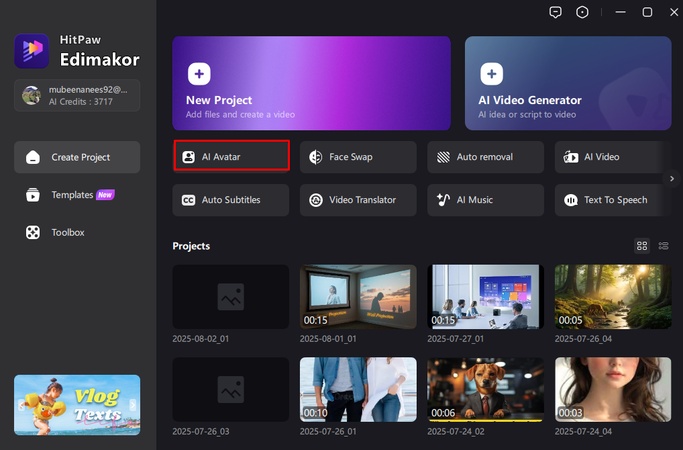The width and height of the screenshot is (683, 450).
Task: Click the circular settings icon in title bar
Action: [x=582, y=12]
